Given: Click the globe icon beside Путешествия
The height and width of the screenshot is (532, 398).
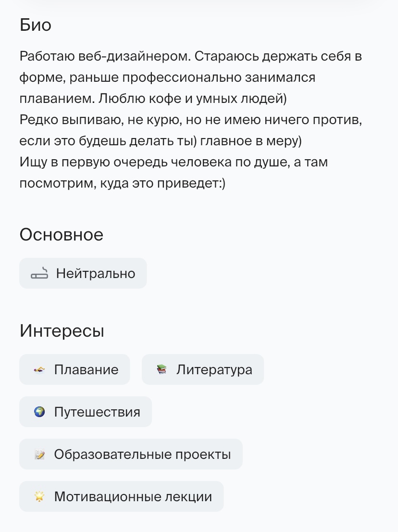Looking at the screenshot, I should click(39, 412).
